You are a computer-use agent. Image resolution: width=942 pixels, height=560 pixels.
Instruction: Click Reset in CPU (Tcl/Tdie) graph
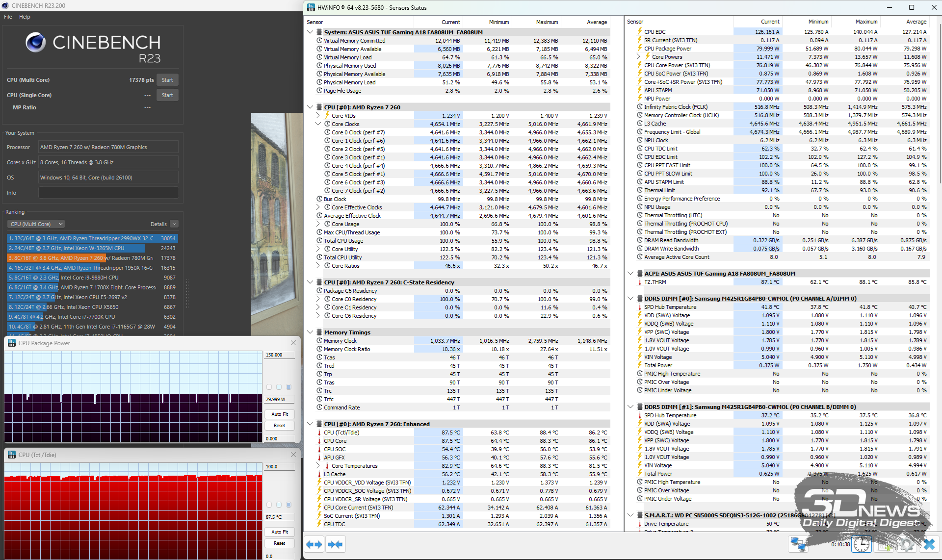[280, 543]
